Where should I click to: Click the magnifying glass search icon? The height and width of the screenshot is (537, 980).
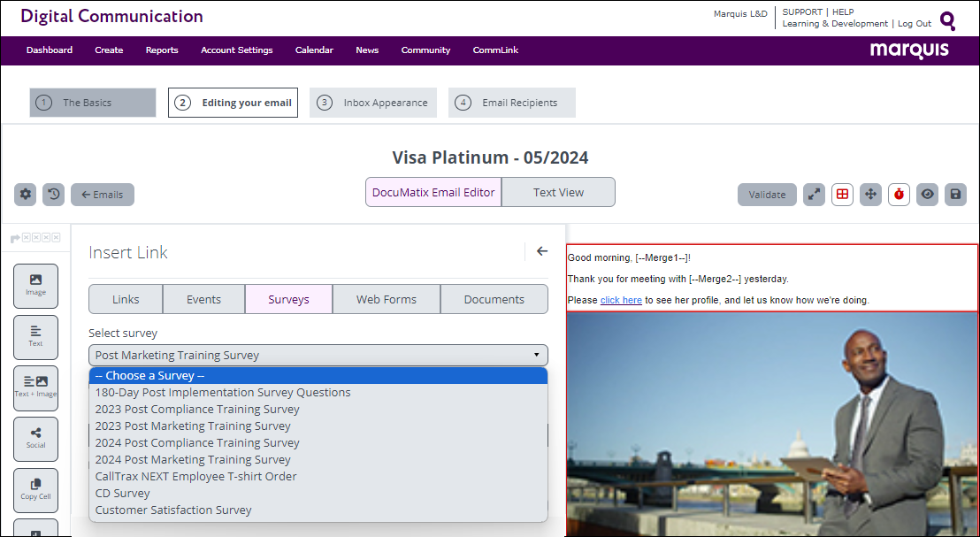tap(947, 20)
